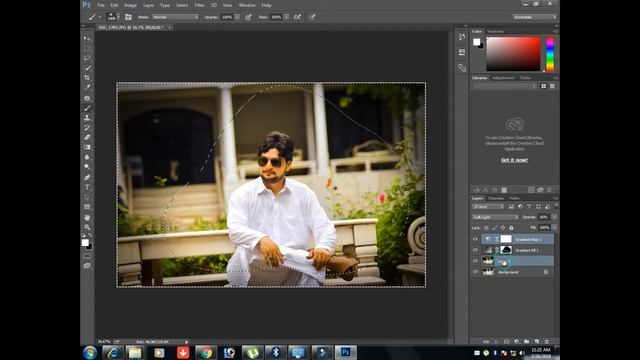Toggle lock position
Viewport: 640px width, 360px height.
coord(503,228)
